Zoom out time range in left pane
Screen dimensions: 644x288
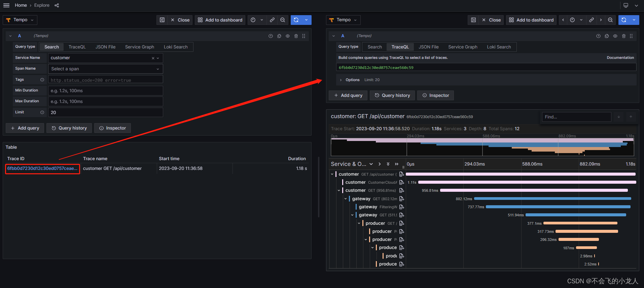pos(283,20)
